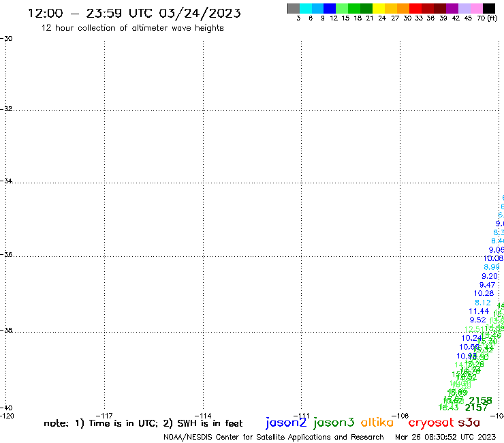Click the dark red 's3a' satellite label

click(x=469, y=423)
